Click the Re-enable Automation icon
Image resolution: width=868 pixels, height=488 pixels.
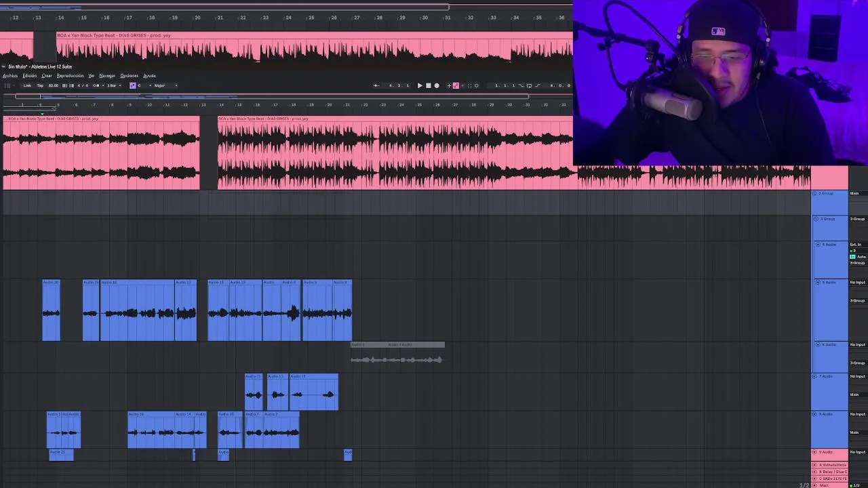click(463, 85)
